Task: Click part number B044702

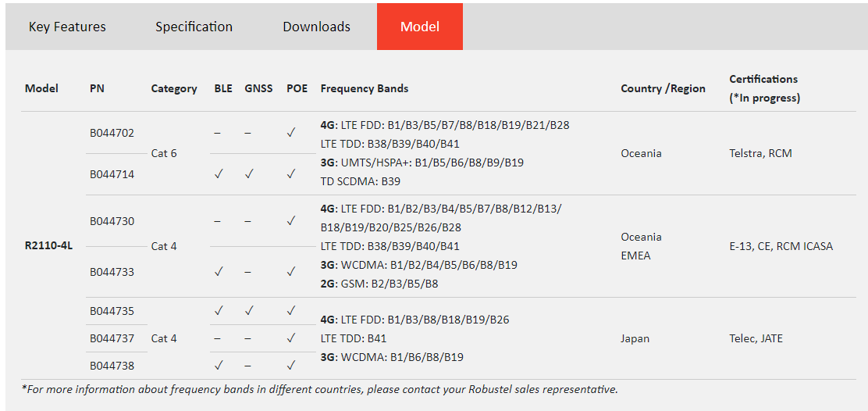Action: (x=112, y=133)
